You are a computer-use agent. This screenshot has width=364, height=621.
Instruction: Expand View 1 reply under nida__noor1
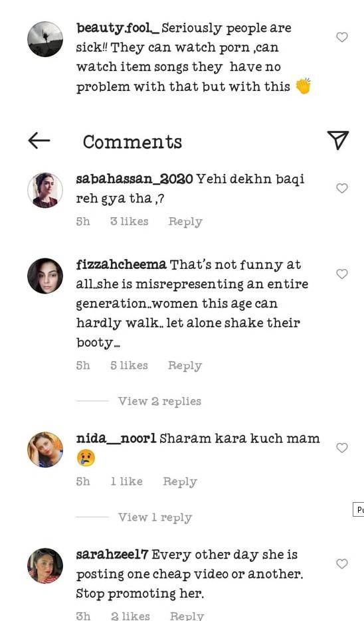click(x=155, y=517)
